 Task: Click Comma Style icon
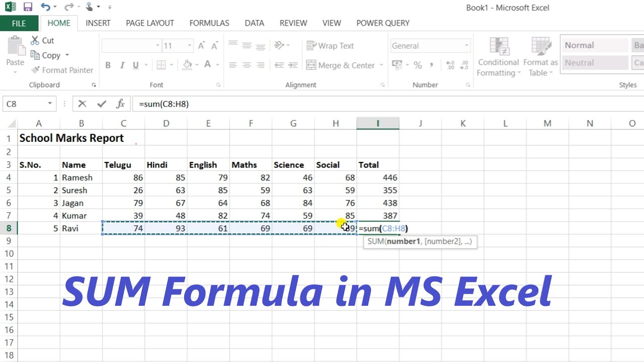pyautogui.click(x=431, y=65)
